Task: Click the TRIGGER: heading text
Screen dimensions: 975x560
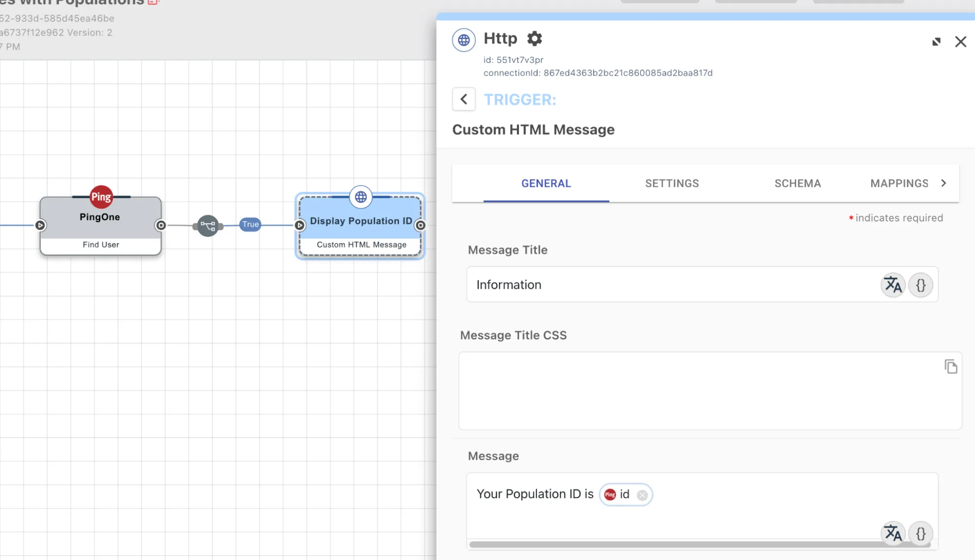Action: [x=520, y=100]
